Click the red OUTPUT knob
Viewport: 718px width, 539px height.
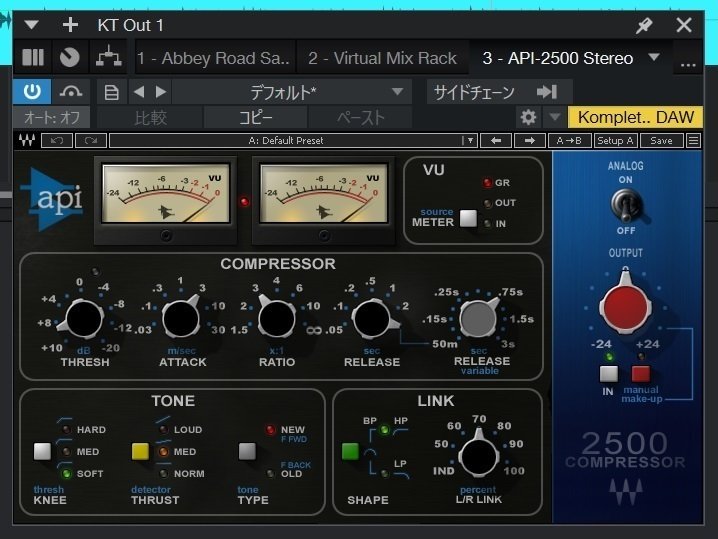click(625, 307)
